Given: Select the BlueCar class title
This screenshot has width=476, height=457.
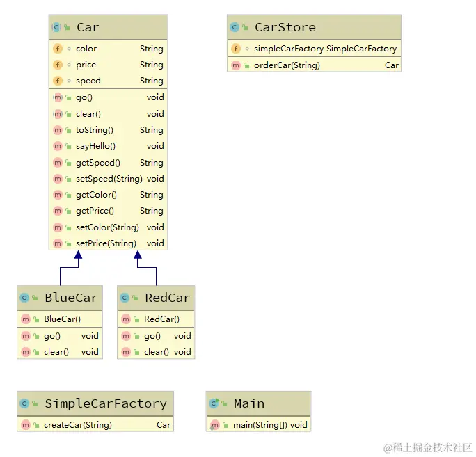Looking at the screenshot, I should 72,298.
